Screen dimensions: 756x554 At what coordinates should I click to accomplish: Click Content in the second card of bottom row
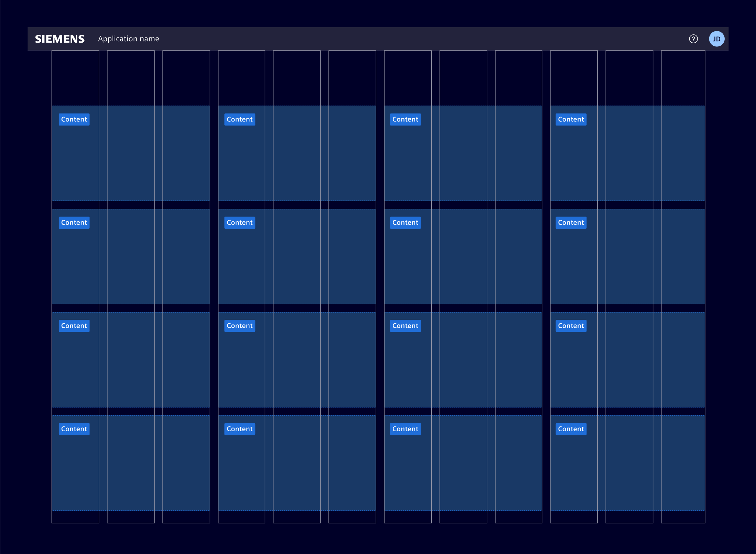point(239,429)
